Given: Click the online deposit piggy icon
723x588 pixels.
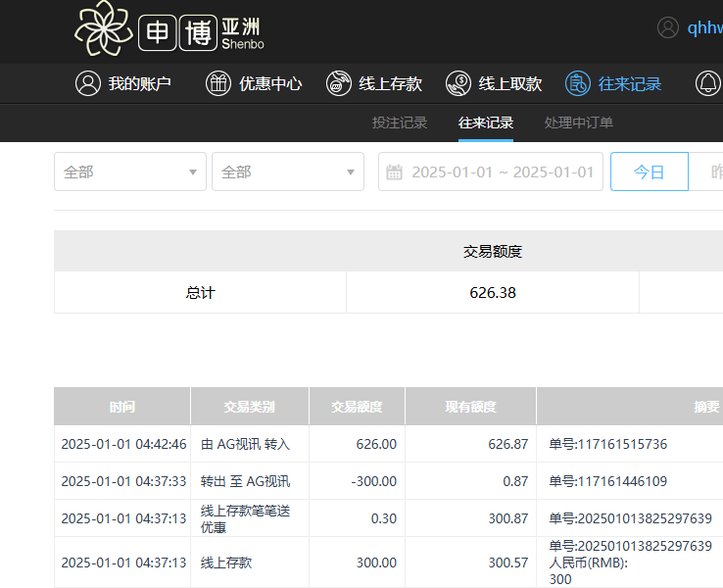Looking at the screenshot, I should [x=339, y=83].
